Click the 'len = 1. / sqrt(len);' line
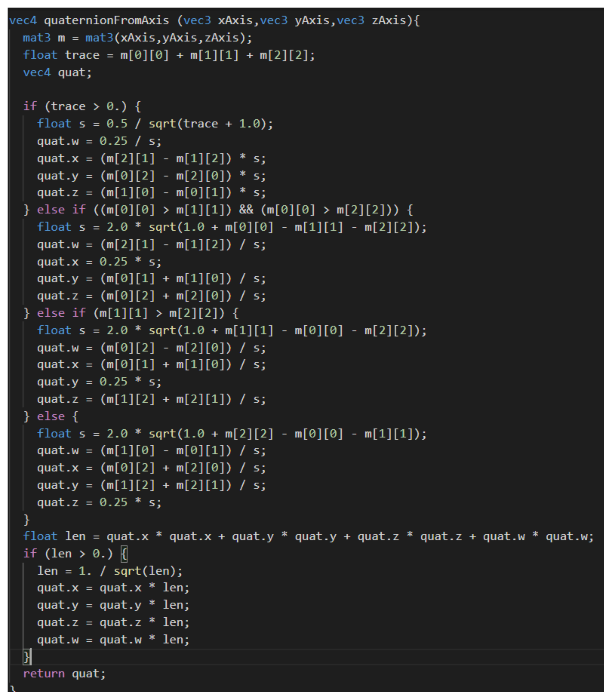This screenshot has height=700, width=612. click(110, 571)
